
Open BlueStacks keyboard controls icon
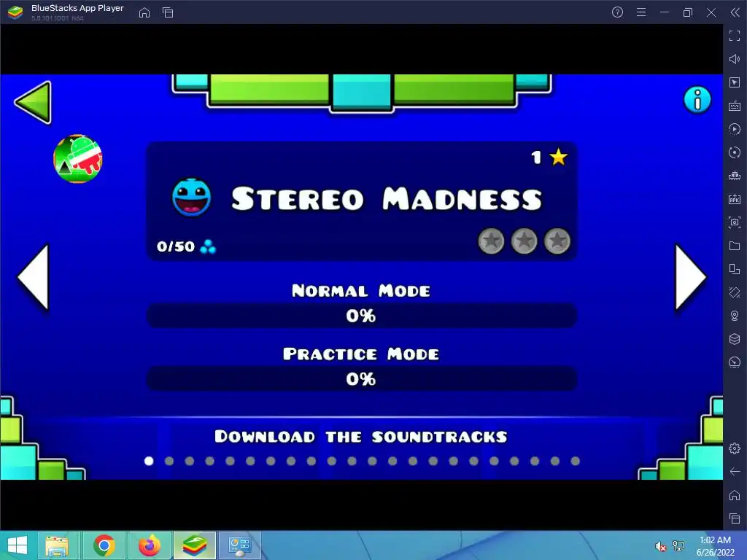[735, 106]
